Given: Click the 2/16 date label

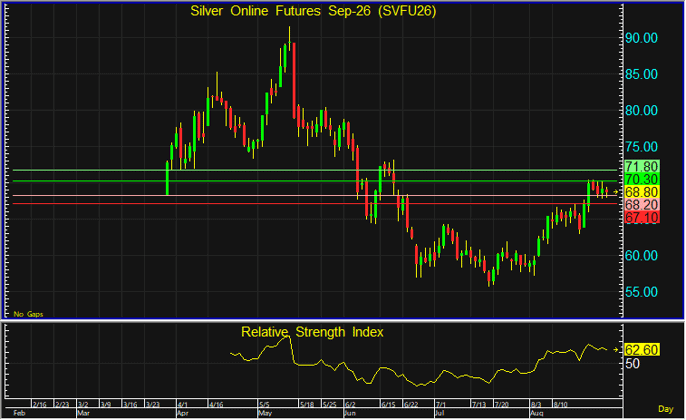Looking at the screenshot, I should pyautogui.click(x=40, y=405).
